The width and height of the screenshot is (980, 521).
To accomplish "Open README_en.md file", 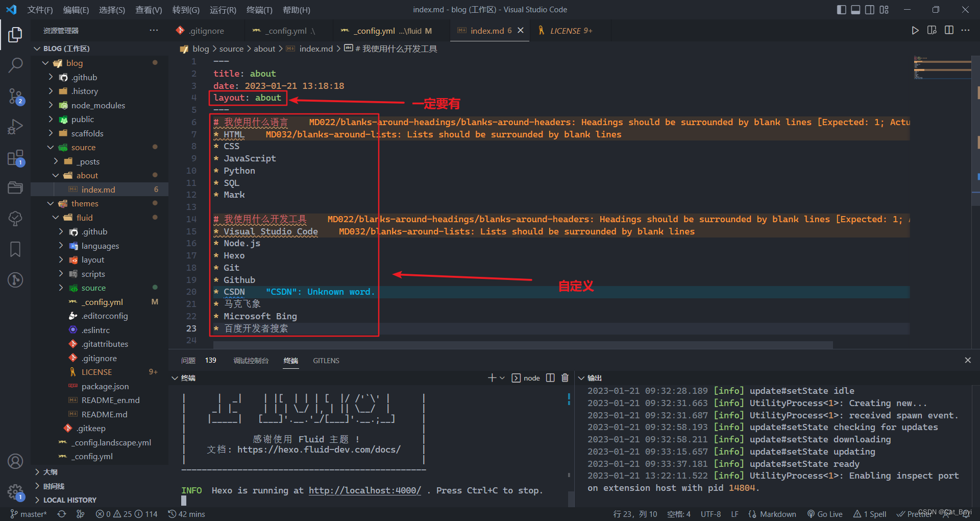I will click(110, 400).
